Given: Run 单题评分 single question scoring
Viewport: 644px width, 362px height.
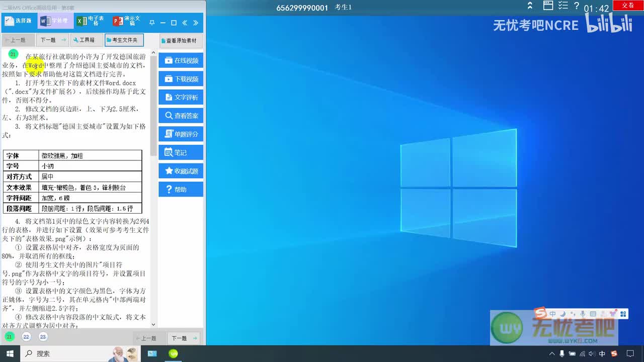Looking at the screenshot, I should pos(181,134).
